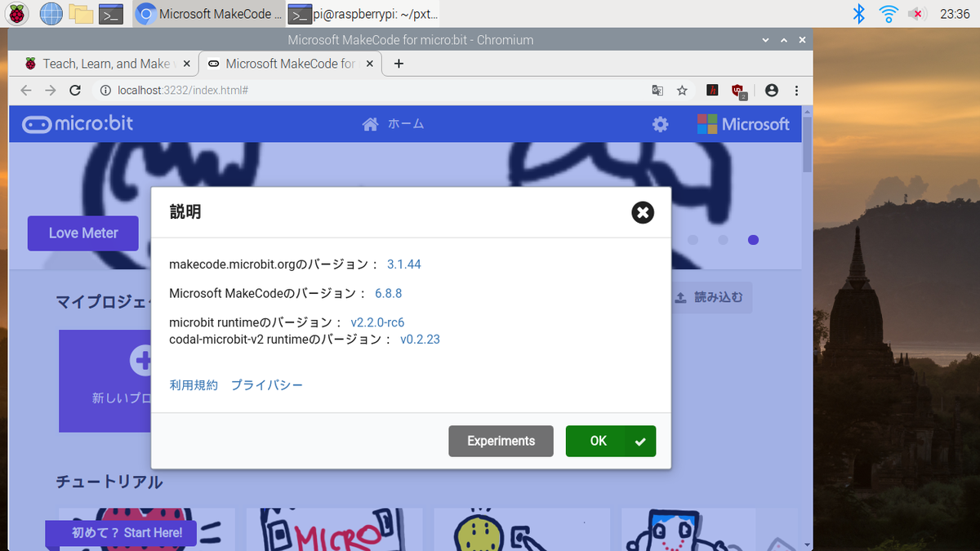Open the yellow face tutorial card

point(522,529)
